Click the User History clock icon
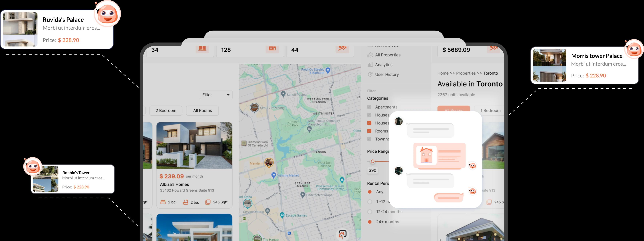This screenshot has width=644, height=241. pos(370,74)
